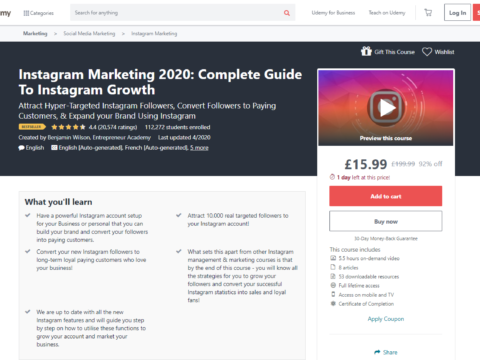The height and width of the screenshot is (360, 480).
Task: Click the Wishlist heart icon
Action: click(427, 52)
